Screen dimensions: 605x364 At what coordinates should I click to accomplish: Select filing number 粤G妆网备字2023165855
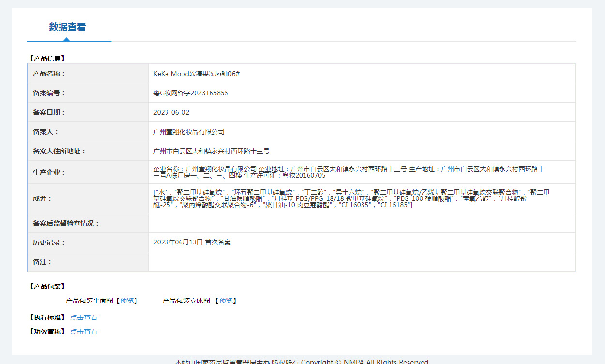tap(191, 93)
